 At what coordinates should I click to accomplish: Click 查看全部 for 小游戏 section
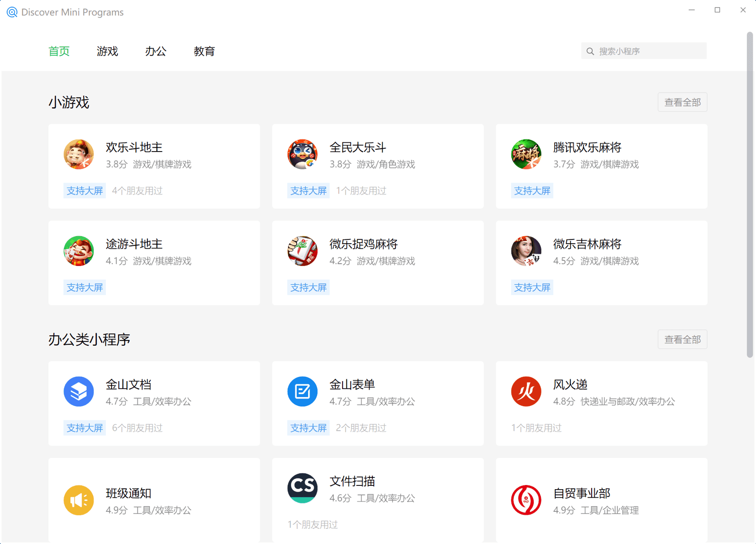pyautogui.click(x=682, y=102)
